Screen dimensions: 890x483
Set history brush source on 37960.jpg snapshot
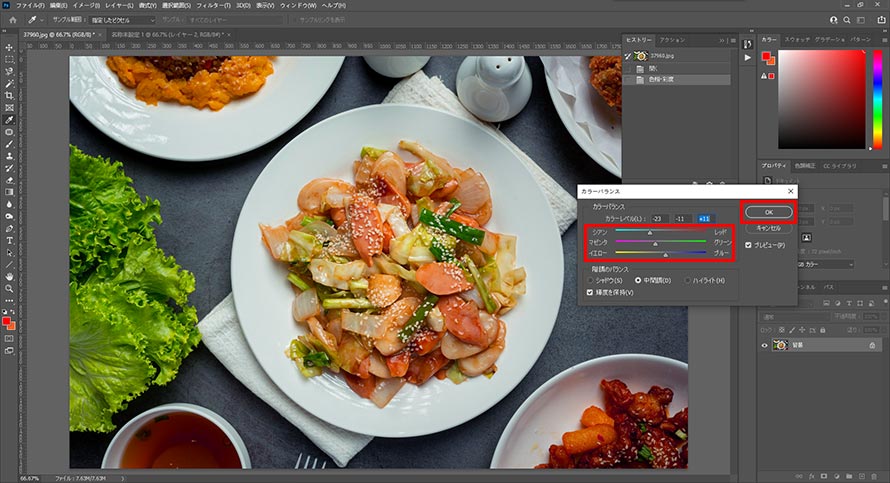[x=628, y=56]
